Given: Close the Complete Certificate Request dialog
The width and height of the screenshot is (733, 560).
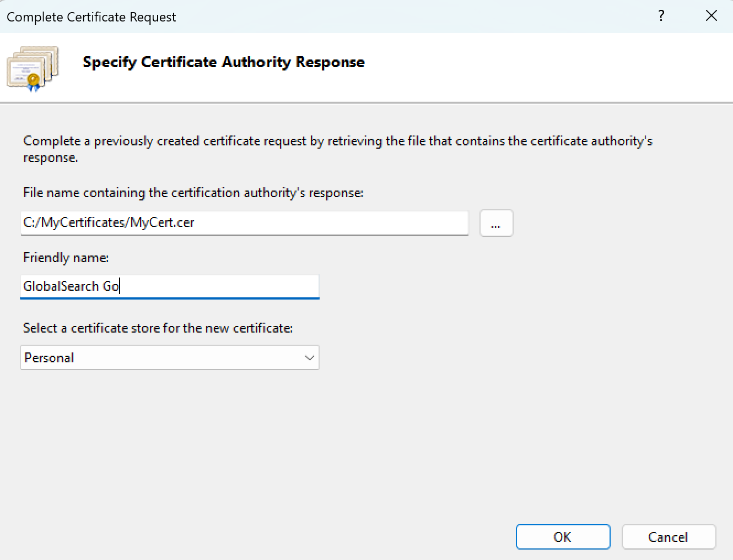Looking at the screenshot, I should pyautogui.click(x=711, y=16).
